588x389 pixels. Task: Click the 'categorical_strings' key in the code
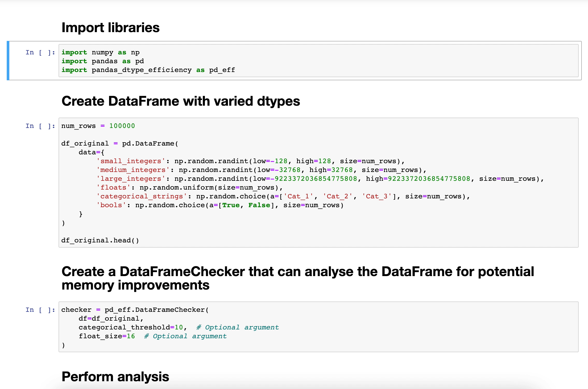point(141,196)
